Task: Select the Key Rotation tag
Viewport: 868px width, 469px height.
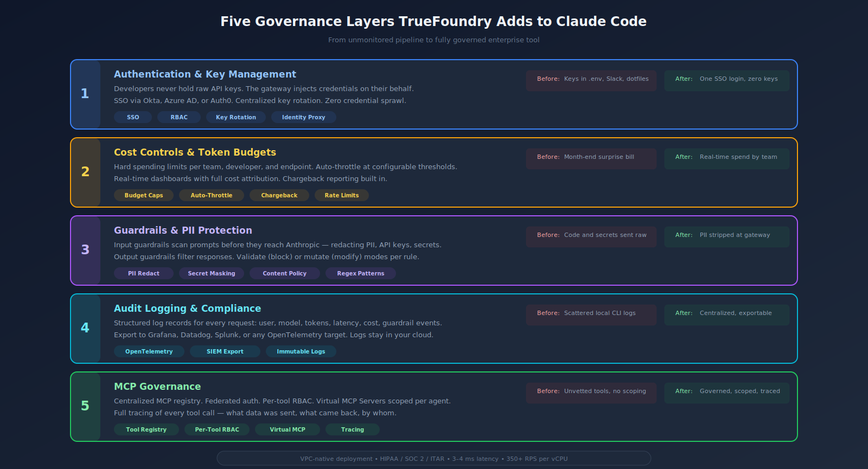Action: click(236, 117)
